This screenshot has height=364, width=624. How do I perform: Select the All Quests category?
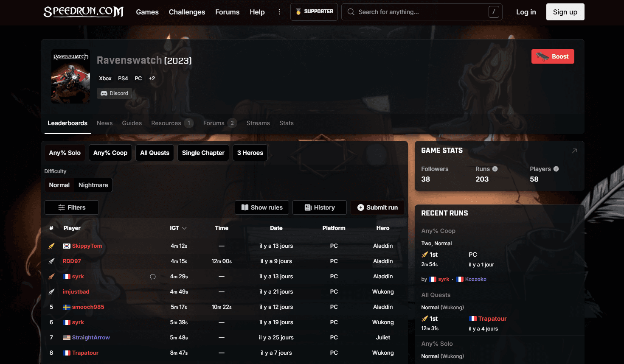pos(155,153)
